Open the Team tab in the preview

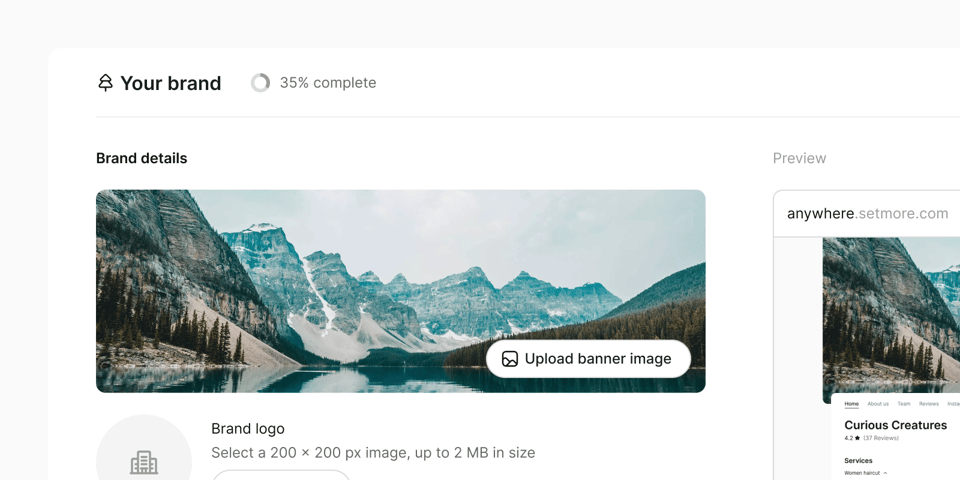(x=904, y=404)
